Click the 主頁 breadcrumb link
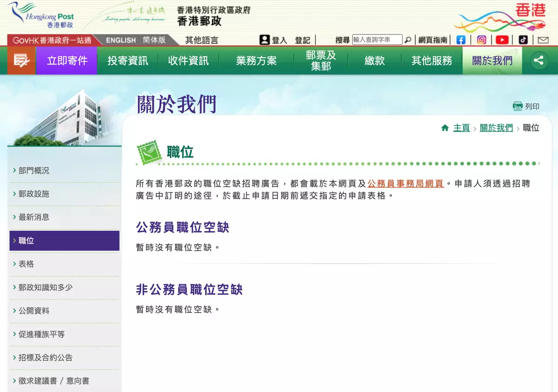Image resolution: width=558 pixels, height=392 pixels. click(461, 128)
